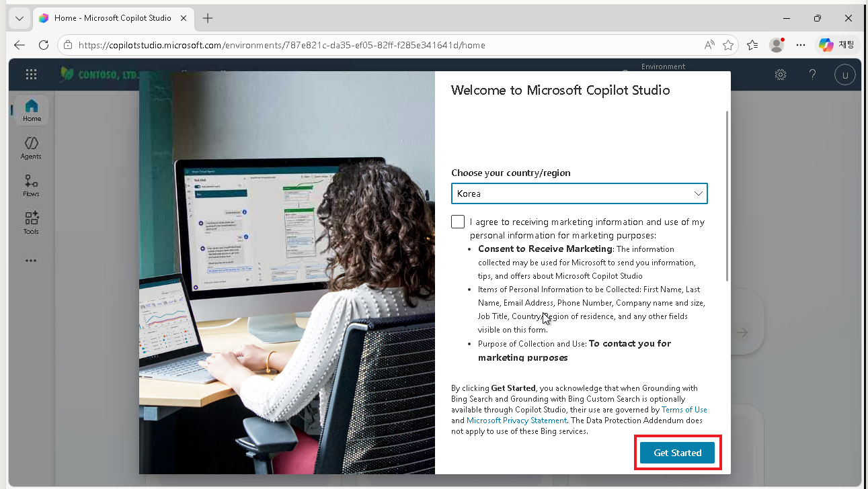Open the browser tab list chevron
868x489 pixels.
19,18
